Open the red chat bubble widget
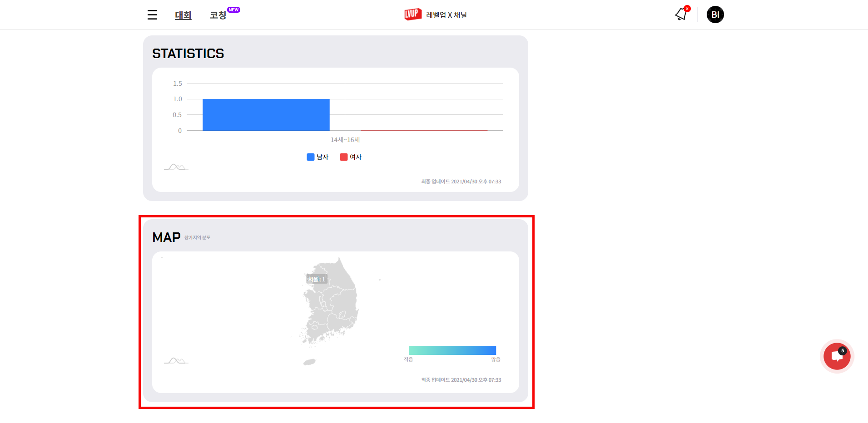Screen dimensions: 868x423 837,356
